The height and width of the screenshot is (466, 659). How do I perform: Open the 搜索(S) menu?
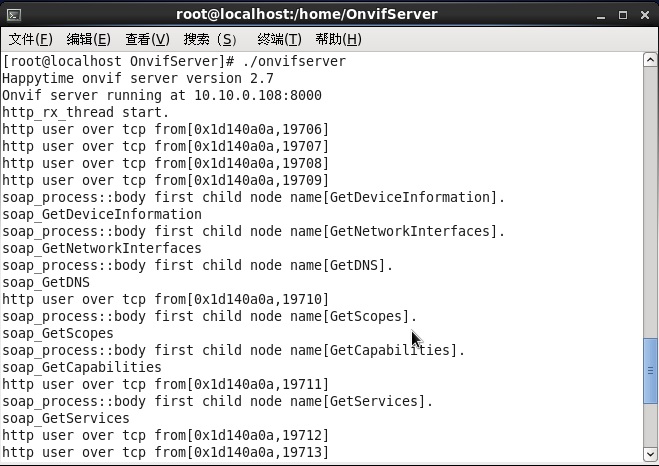tap(210, 39)
